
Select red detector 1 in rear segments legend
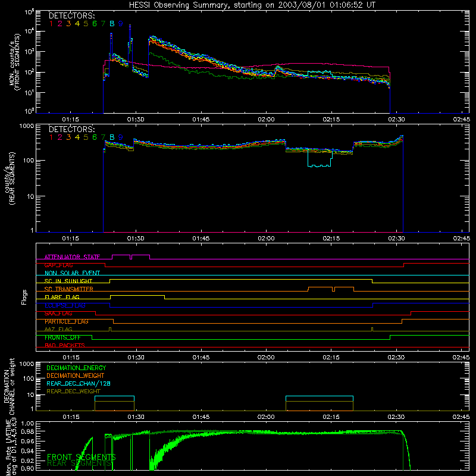pyautogui.click(x=51, y=137)
